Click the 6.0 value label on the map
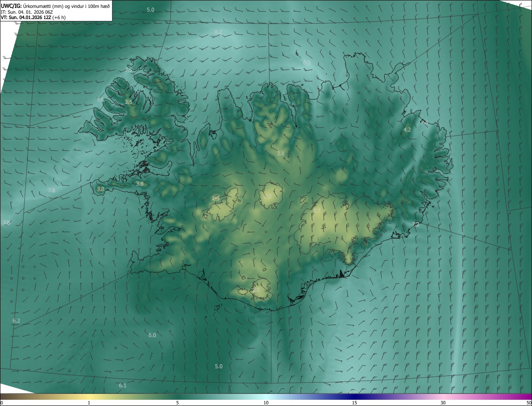Image resolution: width=532 pixels, height=406 pixels. 152,335
